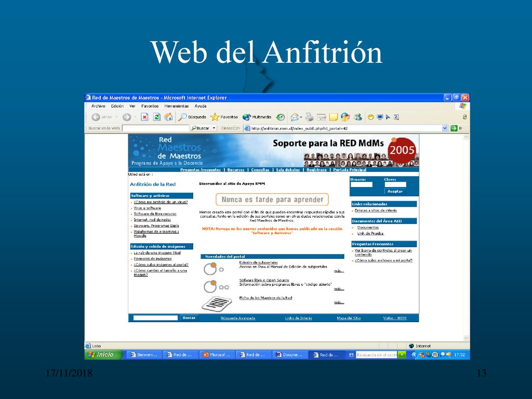Click the Messenger people icon
This screenshot has width=532, height=399.
tap(357, 117)
